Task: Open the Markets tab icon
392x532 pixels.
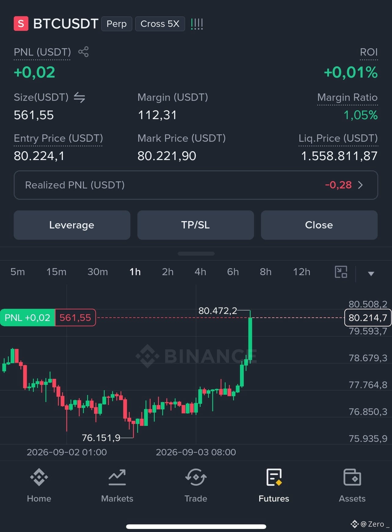Action: [117, 477]
